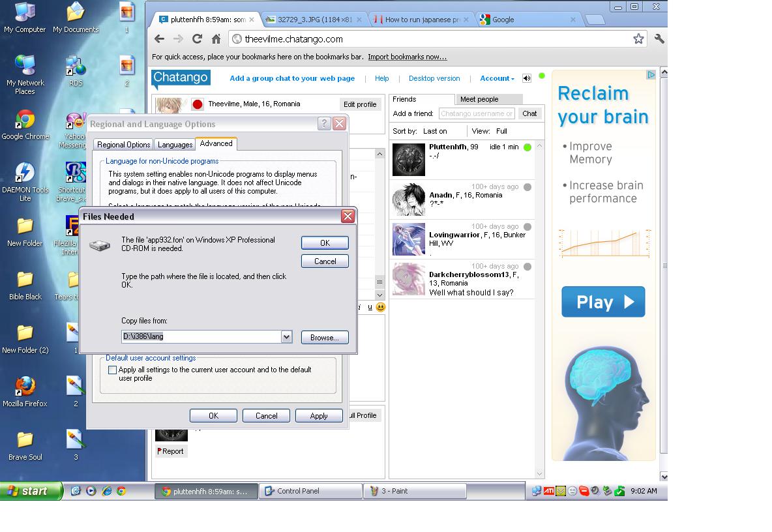This screenshot has width=772, height=532.
Task: Open New Folder (2) on desktop
Action: 25,340
